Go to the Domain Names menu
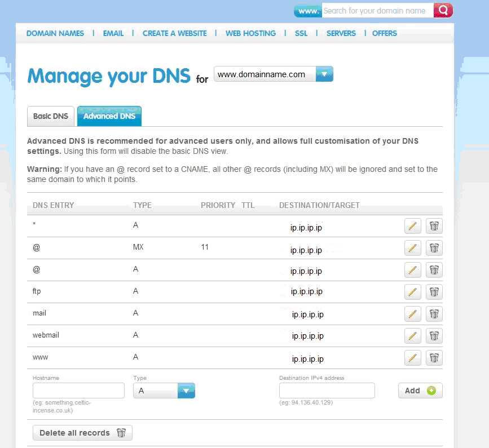The image size is (489, 448). coord(55,33)
